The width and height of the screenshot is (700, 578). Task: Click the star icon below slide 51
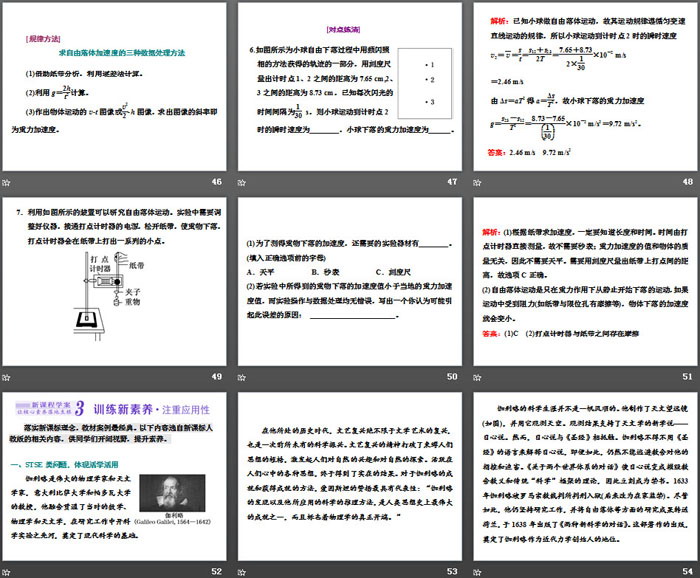[477, 376]
